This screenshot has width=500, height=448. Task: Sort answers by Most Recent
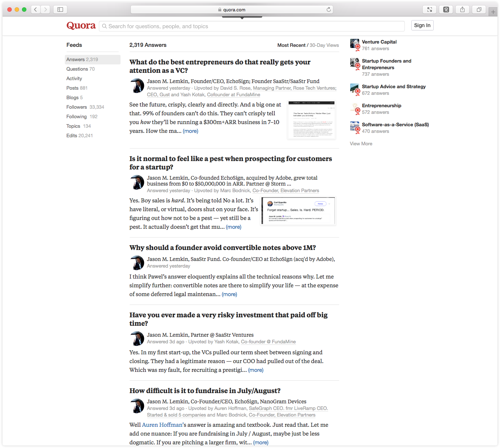[291, 45]
